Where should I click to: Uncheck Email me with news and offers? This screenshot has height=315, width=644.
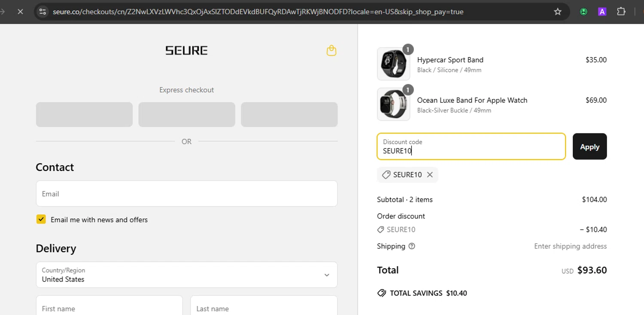pos(41,219)
